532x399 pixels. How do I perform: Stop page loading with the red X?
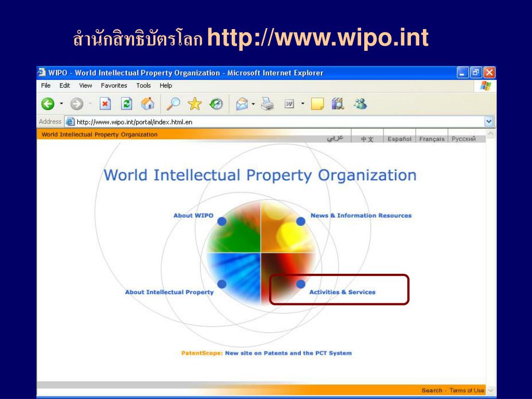[105, 104]
